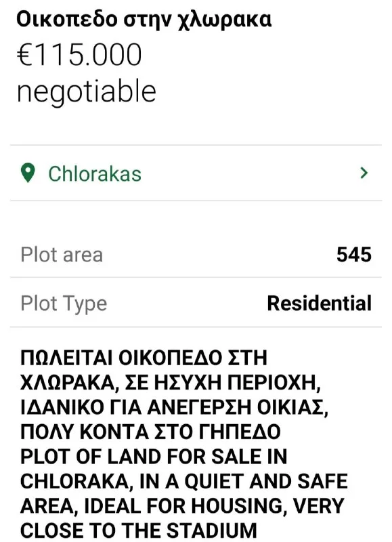
Task: Click the Residential plot type value
Action: (320, 303)
